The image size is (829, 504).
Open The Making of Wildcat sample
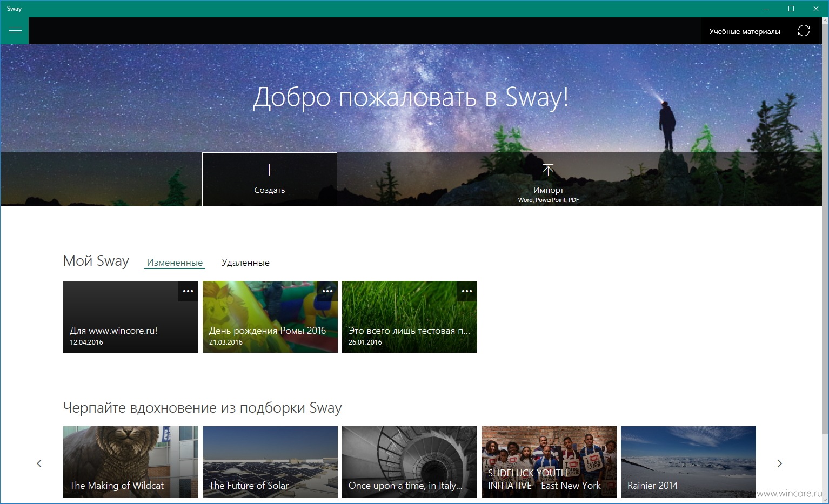click(131, 462)
